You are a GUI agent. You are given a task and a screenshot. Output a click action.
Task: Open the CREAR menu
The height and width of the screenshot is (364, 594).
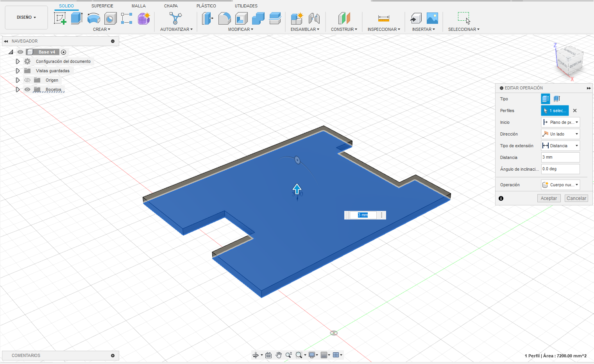(x=102, y=29)
